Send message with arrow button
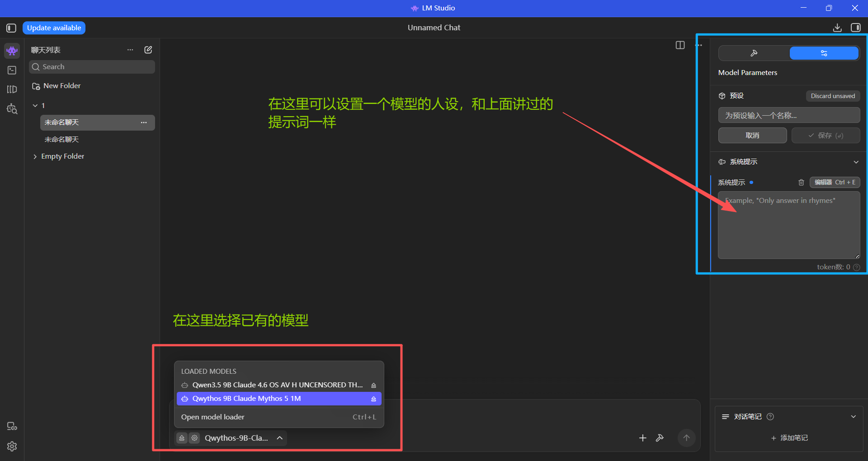 click(x=686, y=438)
